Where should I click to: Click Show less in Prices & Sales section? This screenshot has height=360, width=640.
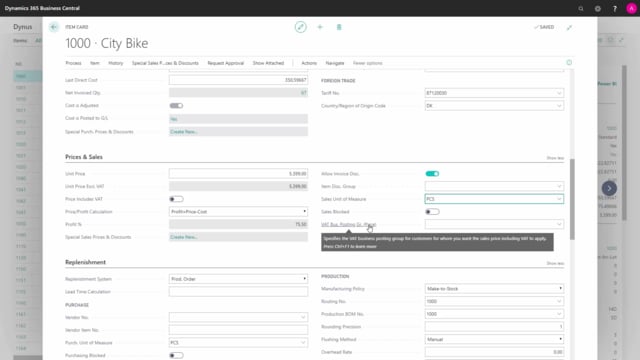[x=555, y=158]
